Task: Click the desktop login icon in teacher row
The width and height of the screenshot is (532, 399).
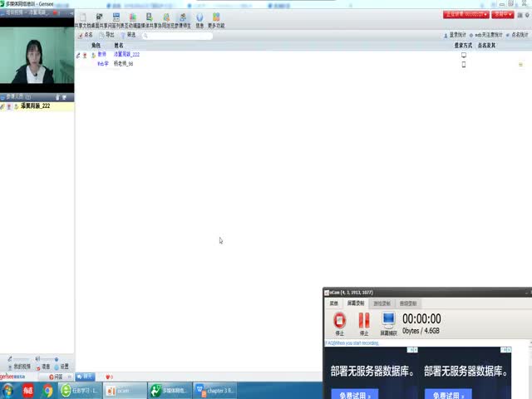Action: click(x=464, y=55)
